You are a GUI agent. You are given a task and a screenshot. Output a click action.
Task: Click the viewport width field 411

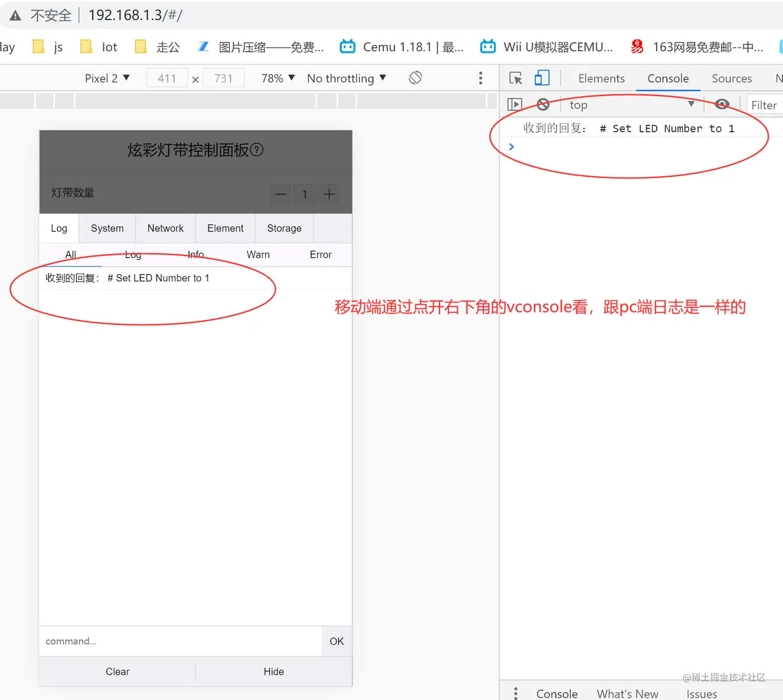coord(167,78)
